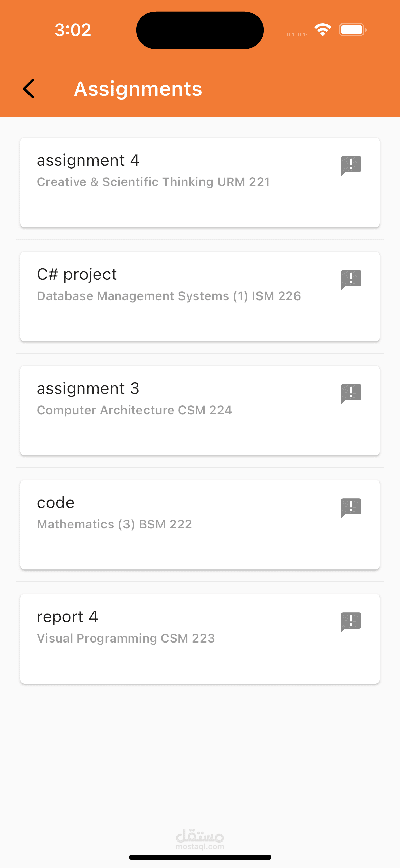The image size is (400, 868).
Task: Select Computer Architecture CSM 224 subtitle
Action: coord(134,410)
